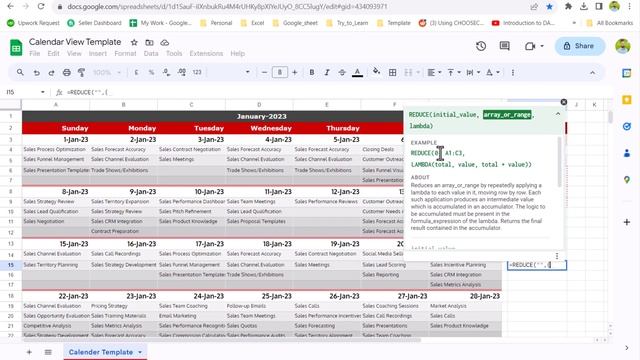The width and height of the screenshot is (640, 360).
Task: Open Calender Template tab dropdown arrow
Action: pyautogui.click(x=140, y=352)
